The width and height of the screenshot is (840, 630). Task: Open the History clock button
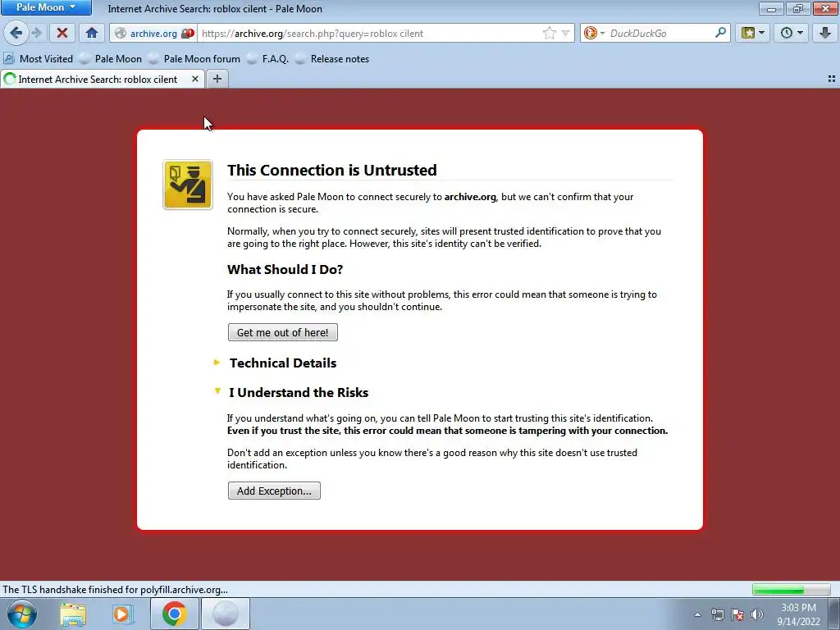click(791, 33)
